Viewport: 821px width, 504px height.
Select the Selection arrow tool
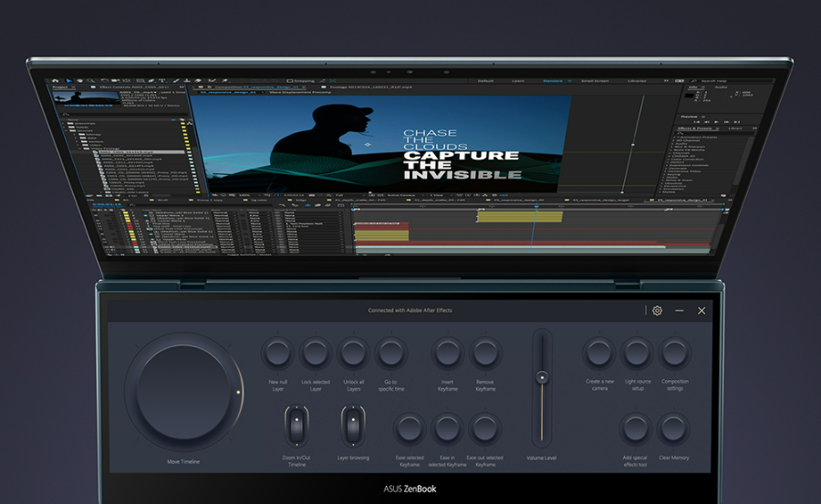tap(69, 80)
